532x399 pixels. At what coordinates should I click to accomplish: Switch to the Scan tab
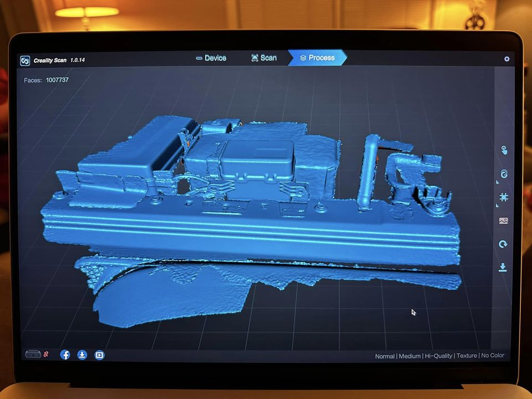[264, 58]
